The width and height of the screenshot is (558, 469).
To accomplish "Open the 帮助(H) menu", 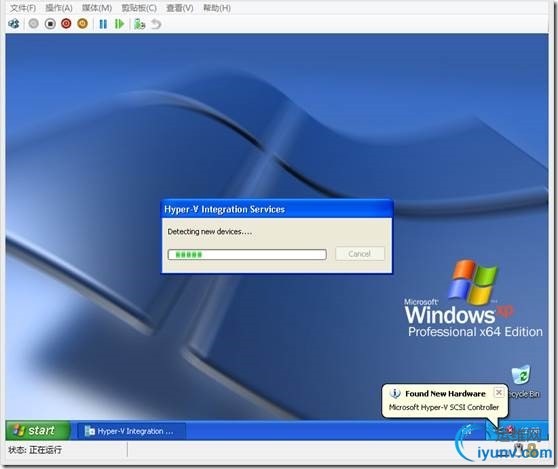I will click(217, 8).
